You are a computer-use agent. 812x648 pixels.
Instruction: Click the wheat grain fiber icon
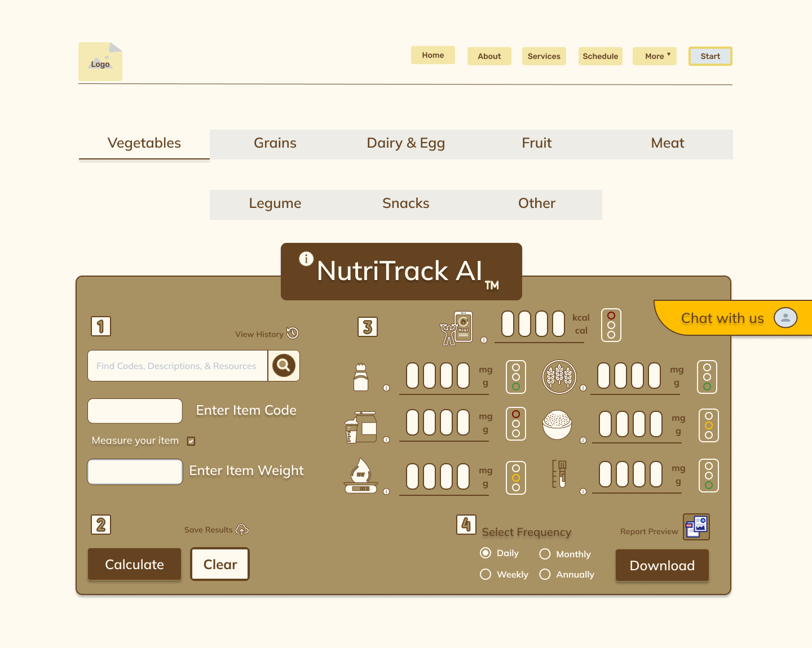560,376
